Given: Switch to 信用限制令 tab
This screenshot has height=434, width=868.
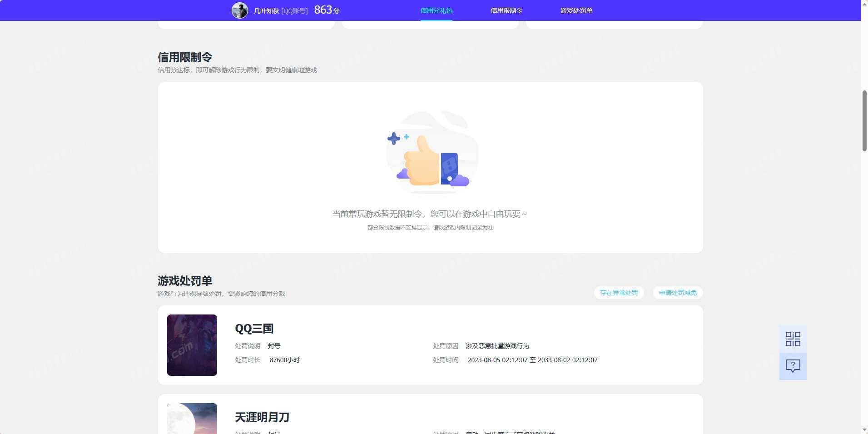Looking at the screenshot, I should 506,10.
